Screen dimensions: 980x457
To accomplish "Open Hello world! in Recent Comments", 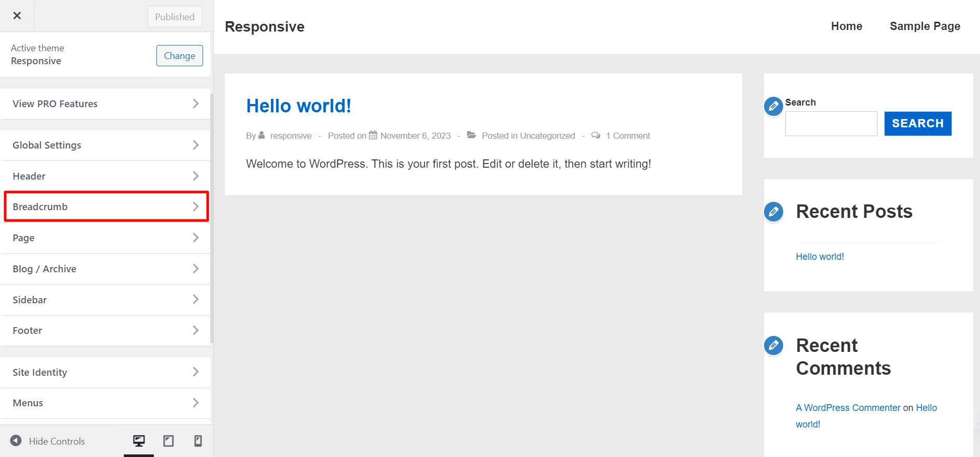I will click(926, 408).
